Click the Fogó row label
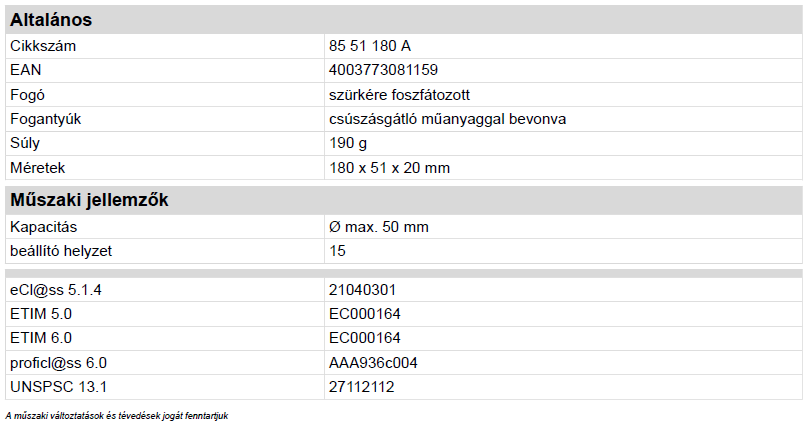811x427 pixels. click(x=28, y=95)
